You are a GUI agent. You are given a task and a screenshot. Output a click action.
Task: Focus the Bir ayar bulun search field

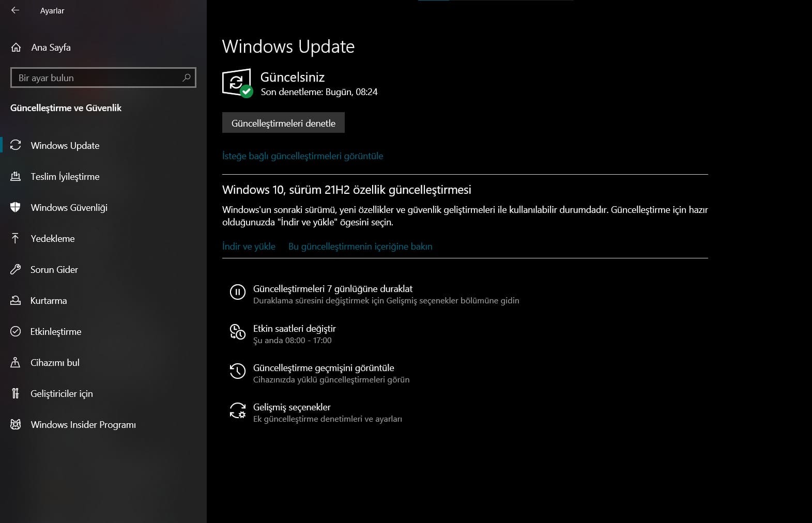(103, 78)
